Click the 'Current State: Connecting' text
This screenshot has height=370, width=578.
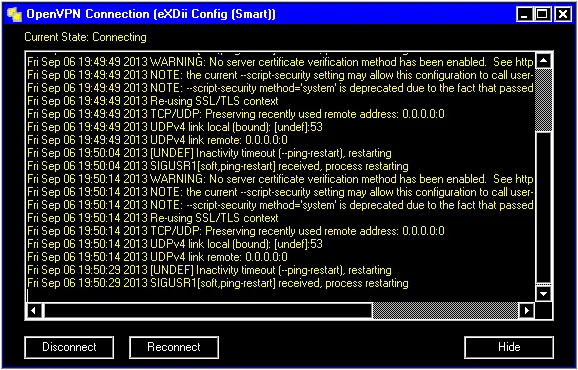[x=86, y=37]
